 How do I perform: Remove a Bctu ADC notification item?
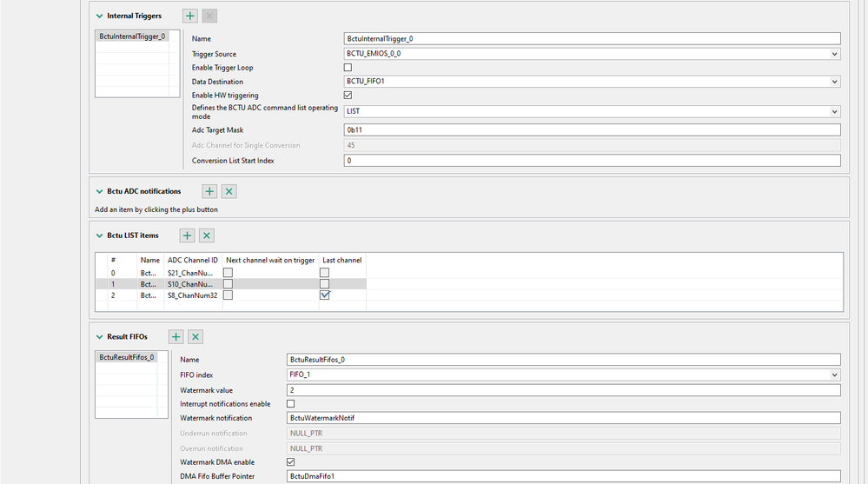(229, 191)
